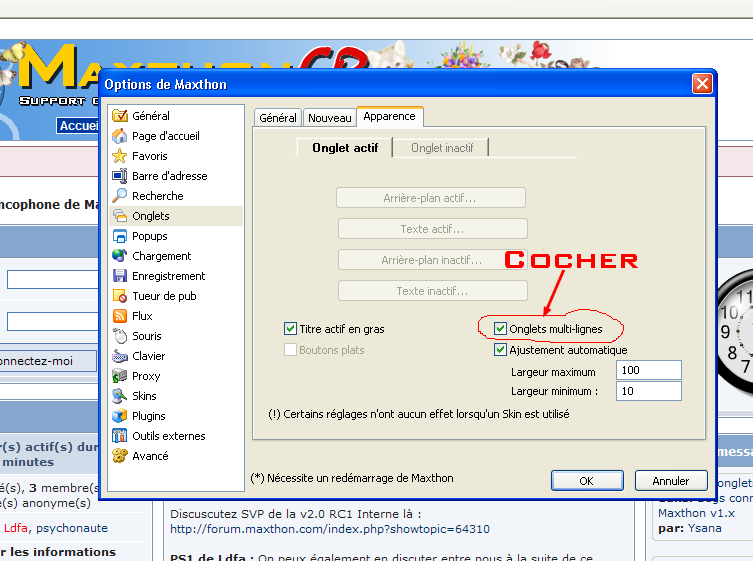The height and width of the screenshot is (561, 753).
Task: Click the Outils externes icon
Action: (120, 436)
